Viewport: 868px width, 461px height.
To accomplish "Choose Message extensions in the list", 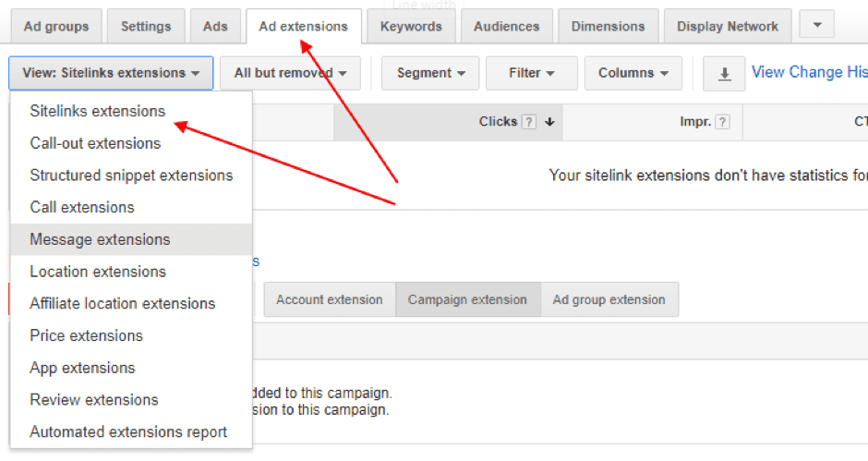I will point(100,239).
